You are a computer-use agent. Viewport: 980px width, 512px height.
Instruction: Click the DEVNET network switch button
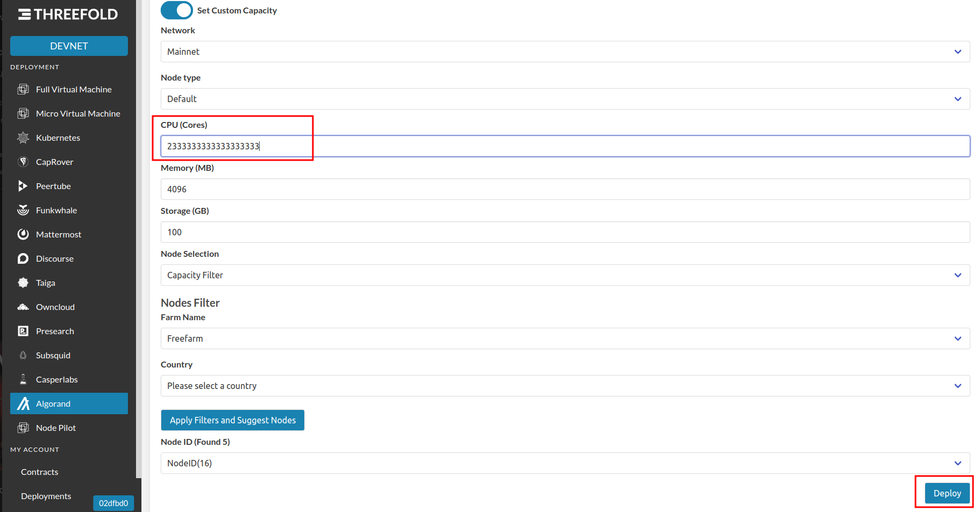coord(69,46)
